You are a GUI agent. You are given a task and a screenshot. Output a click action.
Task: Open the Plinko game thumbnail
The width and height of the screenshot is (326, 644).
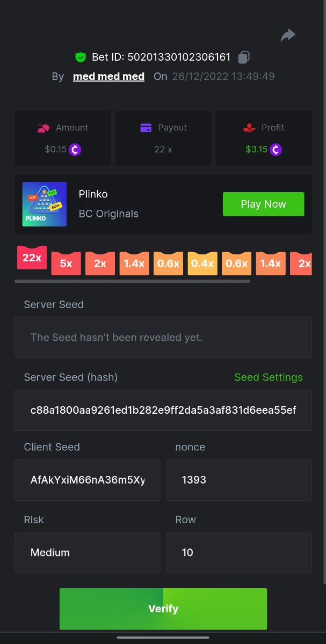45,204
